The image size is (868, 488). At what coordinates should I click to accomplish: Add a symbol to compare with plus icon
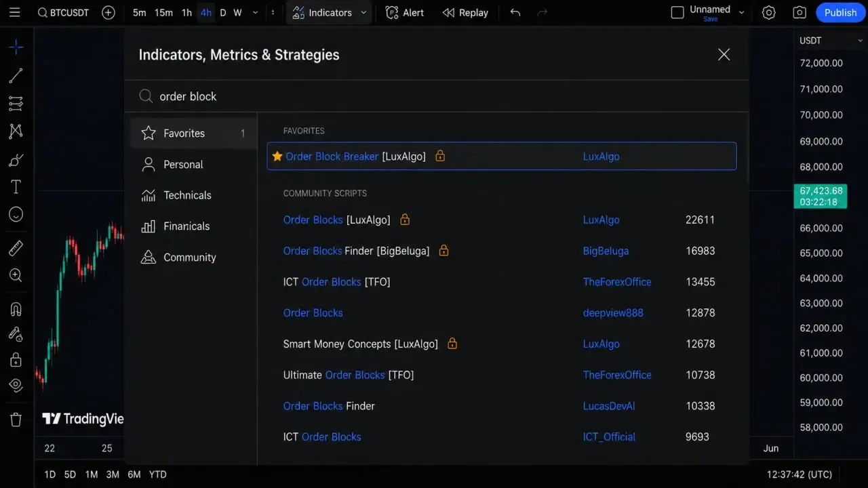[x=108, y=13]
